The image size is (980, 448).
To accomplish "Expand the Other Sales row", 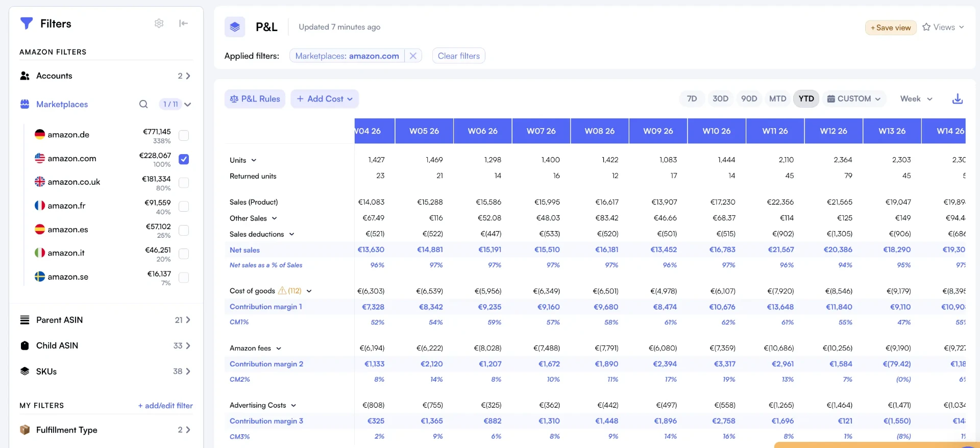I will [274, 218].
